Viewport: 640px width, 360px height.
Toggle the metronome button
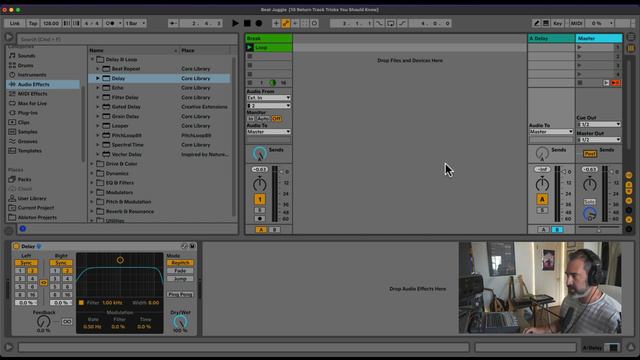[x=111, y=23]
